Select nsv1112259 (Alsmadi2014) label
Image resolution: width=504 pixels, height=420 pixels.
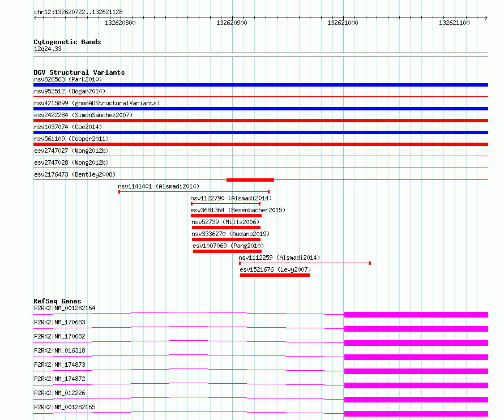coord(279,258)
